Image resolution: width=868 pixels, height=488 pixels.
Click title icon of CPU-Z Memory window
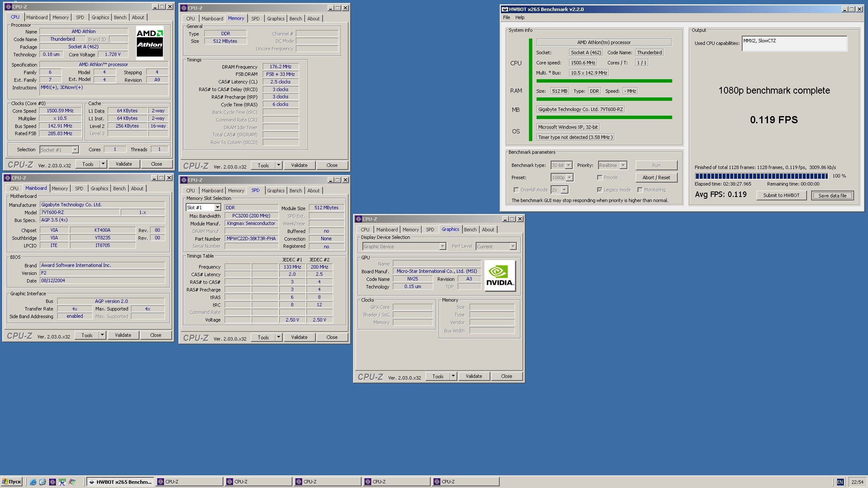(184, 8)
